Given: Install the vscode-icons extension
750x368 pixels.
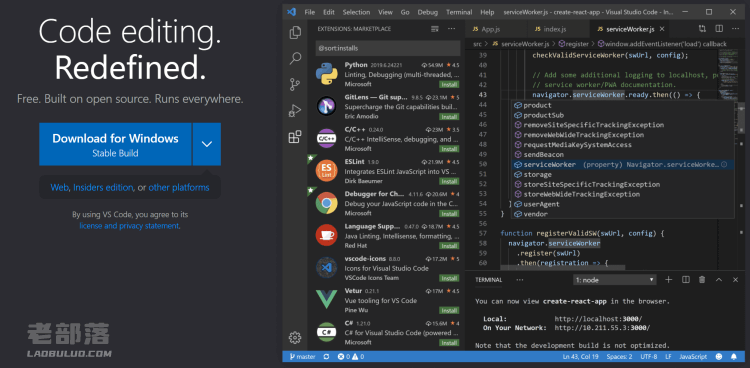Looking at the screenshot, I should click(449, 278).
